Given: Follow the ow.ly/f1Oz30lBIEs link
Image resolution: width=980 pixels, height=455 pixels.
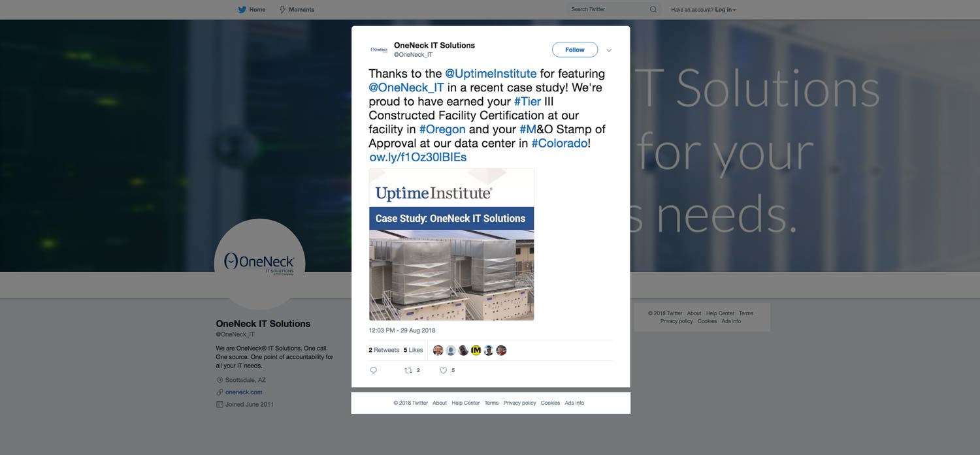Looking at the screenshot, I should point(418,157).
